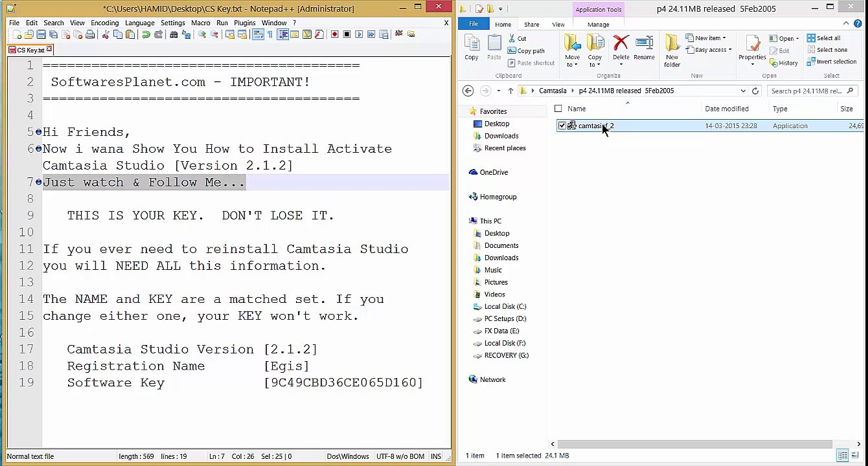This screenshot has height=466, width=868.
Task: Click Select all in Explorer ribbon
Action: point(824,38)
